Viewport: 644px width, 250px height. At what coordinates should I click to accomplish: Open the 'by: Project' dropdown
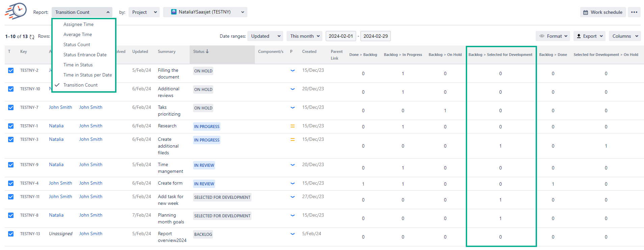[144, 12]
